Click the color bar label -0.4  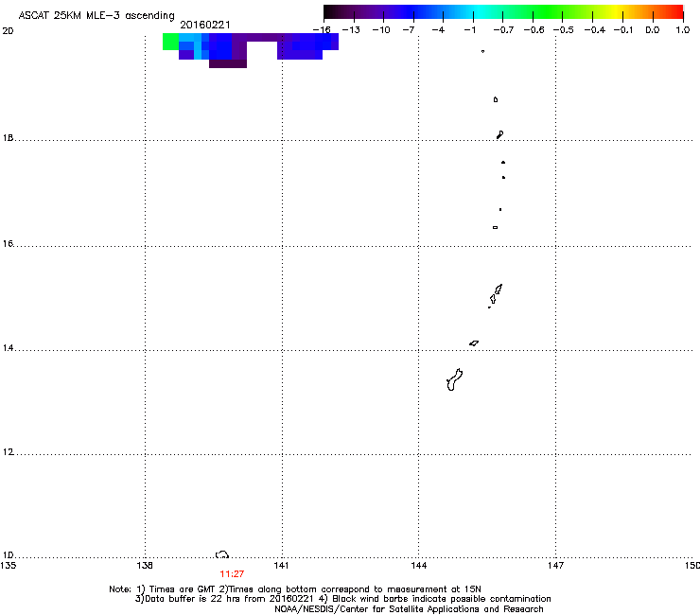pos(595,30)
